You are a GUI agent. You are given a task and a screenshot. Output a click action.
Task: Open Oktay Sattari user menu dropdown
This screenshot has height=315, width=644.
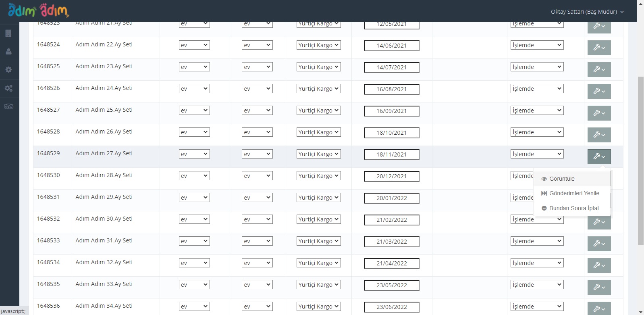[587, 12]
